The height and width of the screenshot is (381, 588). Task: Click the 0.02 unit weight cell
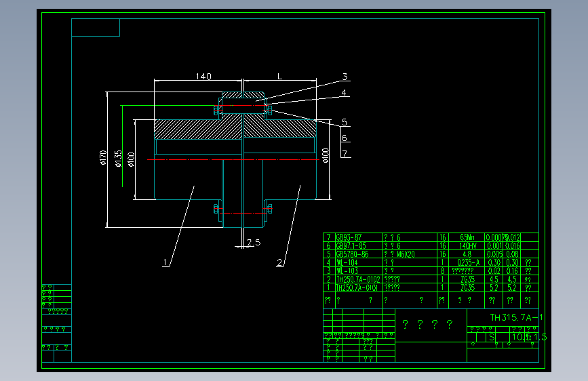point(494,270)
